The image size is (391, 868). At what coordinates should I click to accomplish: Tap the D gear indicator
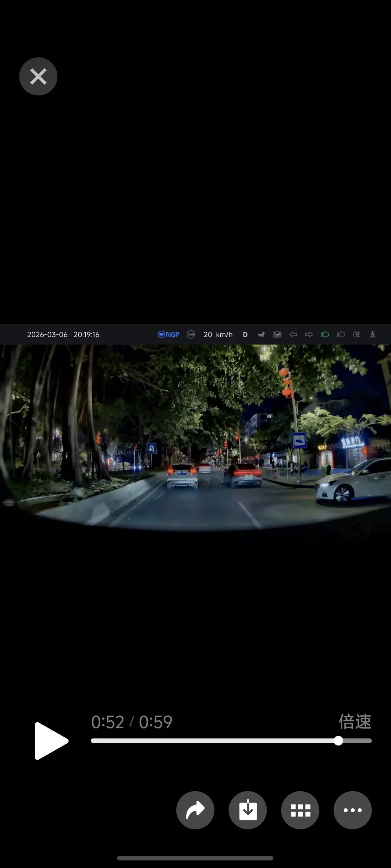click(x=245, y=334)
